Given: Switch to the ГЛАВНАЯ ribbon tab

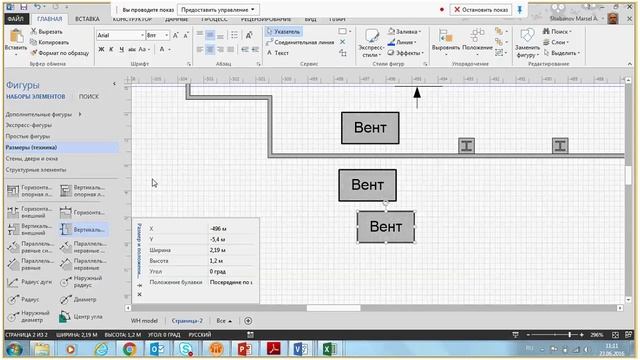Looking at the screenshot, I should click(49, 19).
